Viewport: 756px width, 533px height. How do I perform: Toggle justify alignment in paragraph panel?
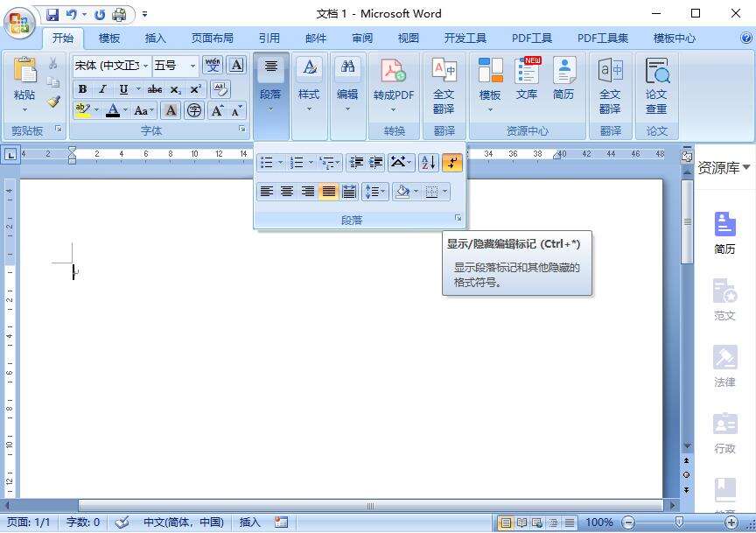328,192
